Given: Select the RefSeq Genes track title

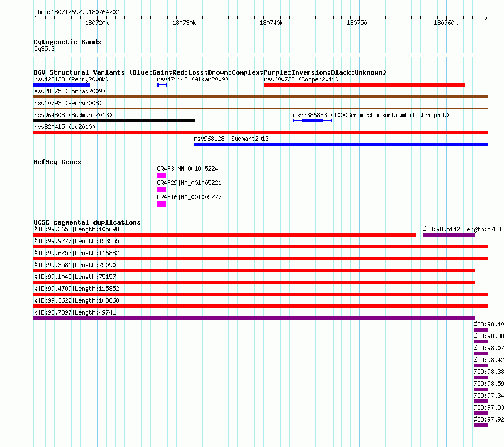Looking at the screenshot, I should tap(57, 162).
